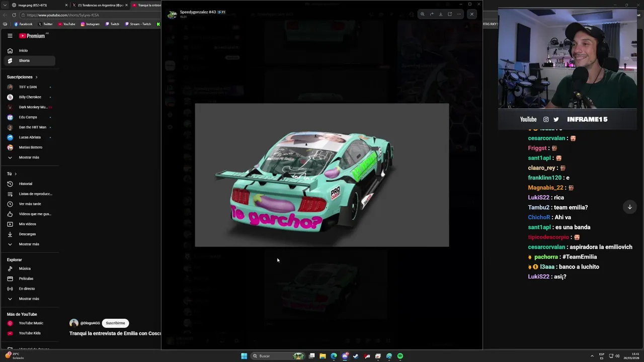Open Dan the HIIT Man channel
Image resolution: width=644 pixels, height=362 pixels.
tap(29, 127)
